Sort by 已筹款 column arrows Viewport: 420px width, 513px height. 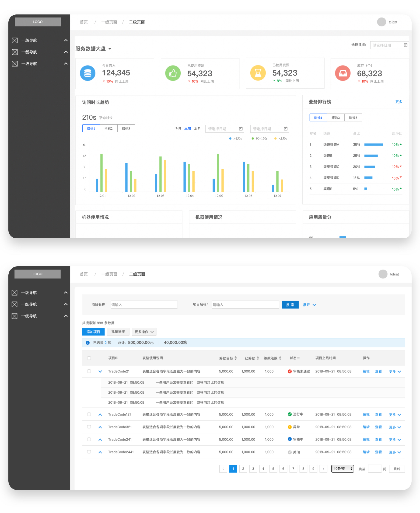pyautogui.click(x=258, y=358)
